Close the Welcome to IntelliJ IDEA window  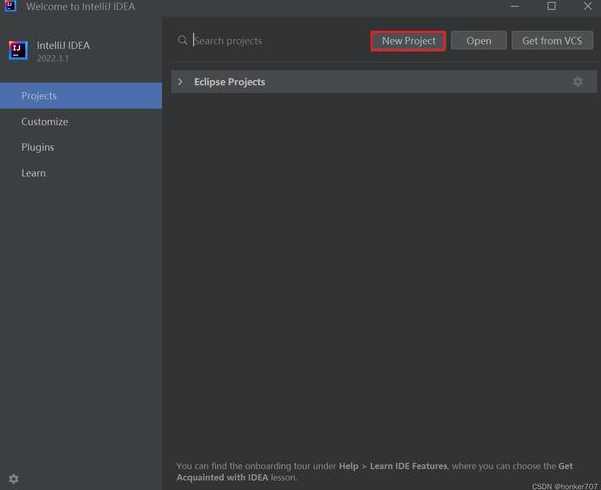click(x=588, y=6)
